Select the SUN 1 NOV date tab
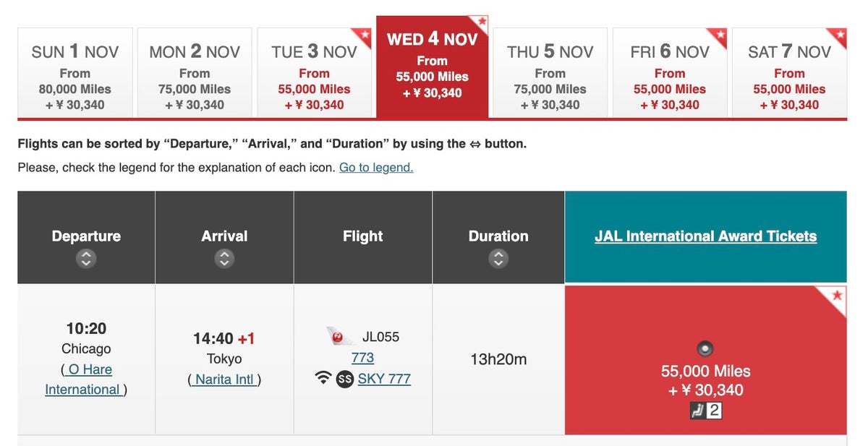Image resolution: width=868 pixels, height=446 pixels. (x=75, y=72)
